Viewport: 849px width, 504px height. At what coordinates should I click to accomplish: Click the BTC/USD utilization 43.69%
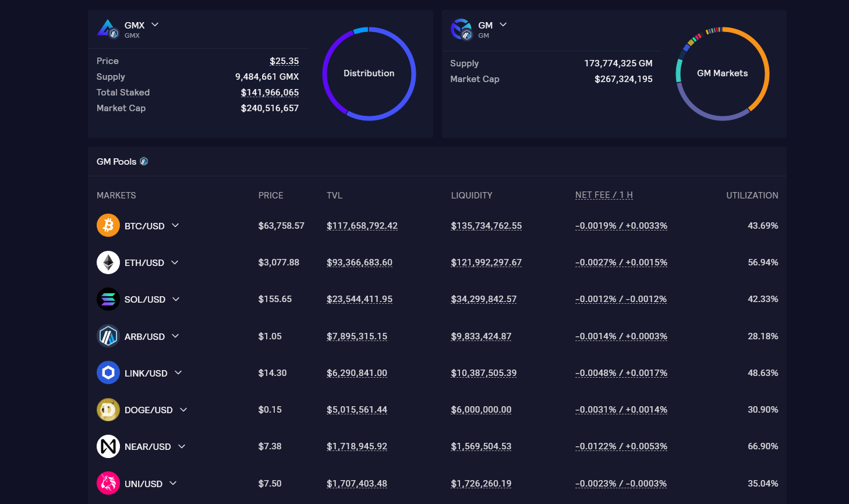pos(763,226)
